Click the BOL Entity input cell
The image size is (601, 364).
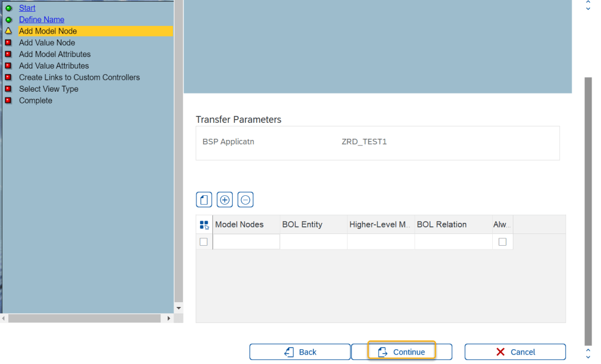(x=313, y=242)
